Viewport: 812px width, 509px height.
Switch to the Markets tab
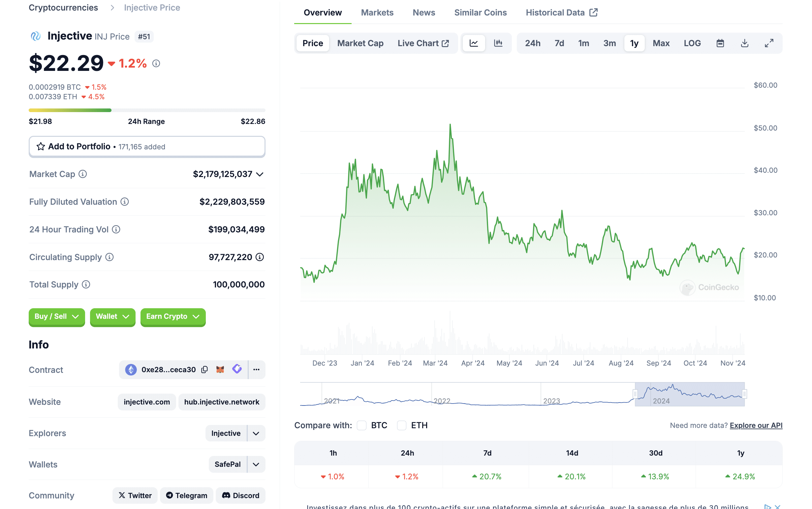pos(377,13)
